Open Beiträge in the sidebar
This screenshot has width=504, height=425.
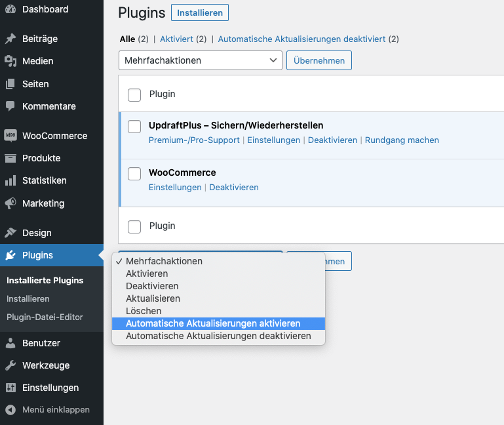[x=52, y=39]
